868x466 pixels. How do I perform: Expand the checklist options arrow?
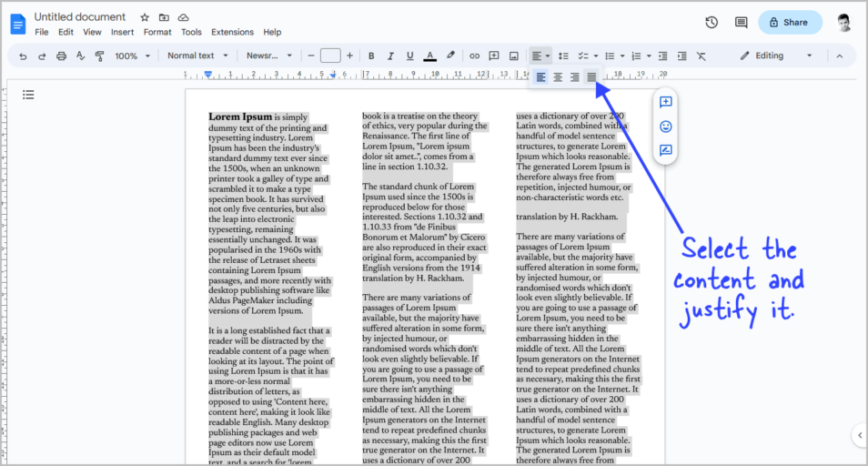pyautogui.click(x=596, y=56)
